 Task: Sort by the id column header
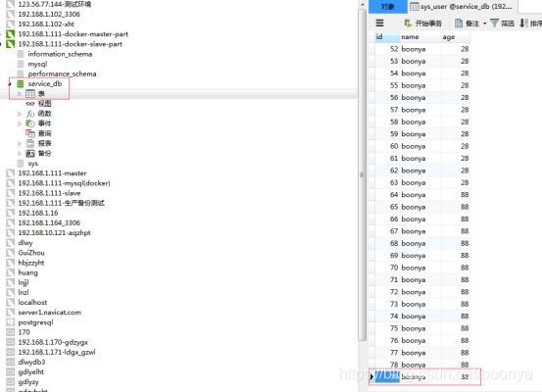[x=387, y=37]
